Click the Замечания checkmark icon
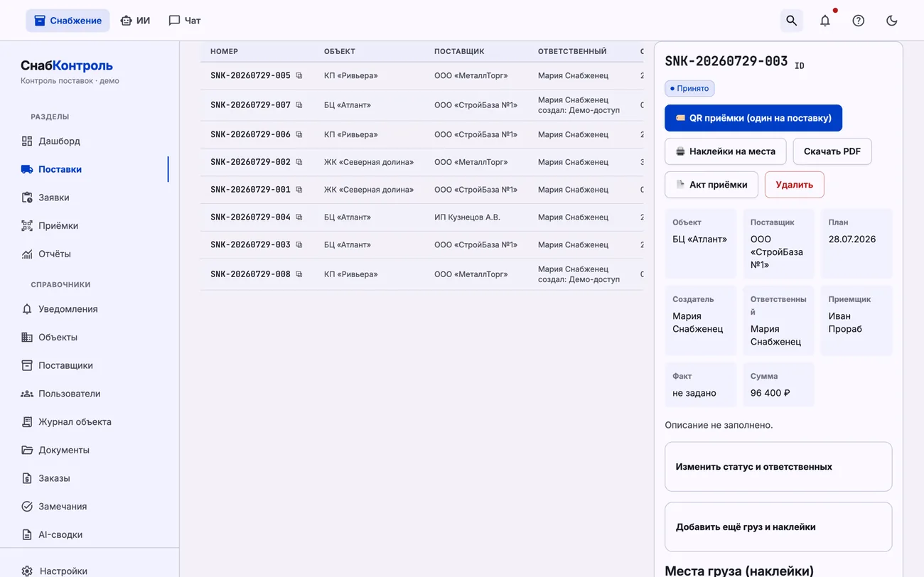The height and width of the screenshot is (577, 924). 27,507
